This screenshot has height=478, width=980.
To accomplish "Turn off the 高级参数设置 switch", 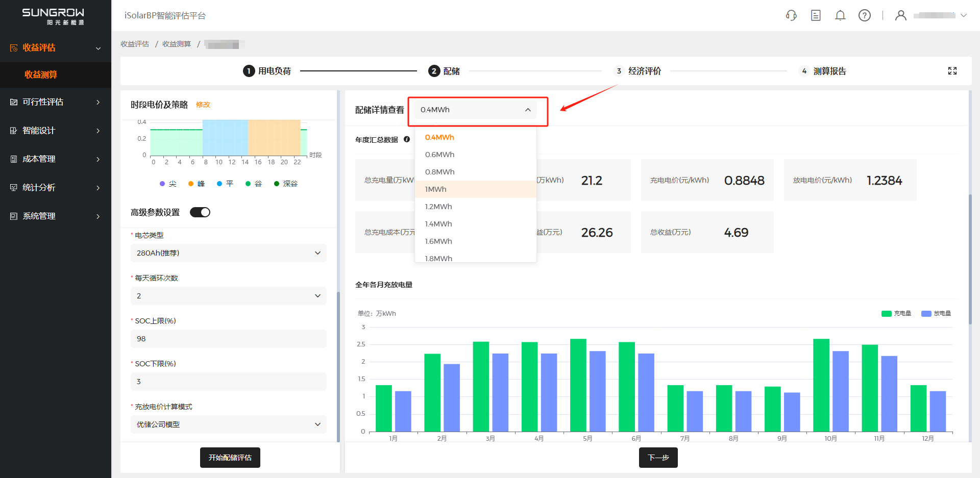I will [x=200, y=212].
